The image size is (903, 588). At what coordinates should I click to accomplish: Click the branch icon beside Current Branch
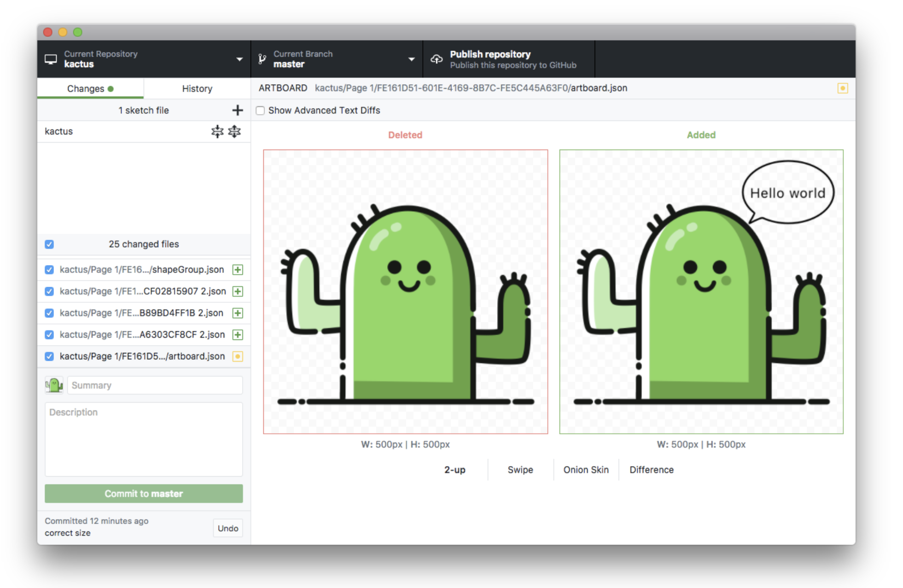pyautogui.click(x=262, y=59)
